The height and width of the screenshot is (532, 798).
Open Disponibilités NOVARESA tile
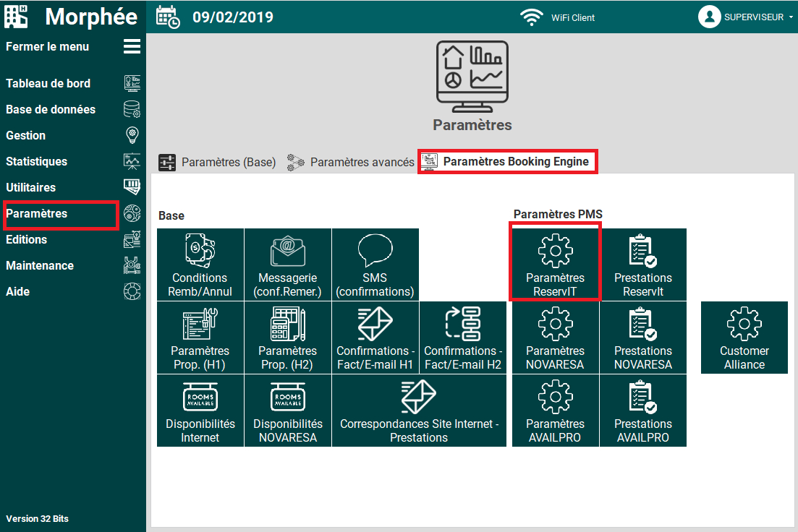tap(288, 411)
